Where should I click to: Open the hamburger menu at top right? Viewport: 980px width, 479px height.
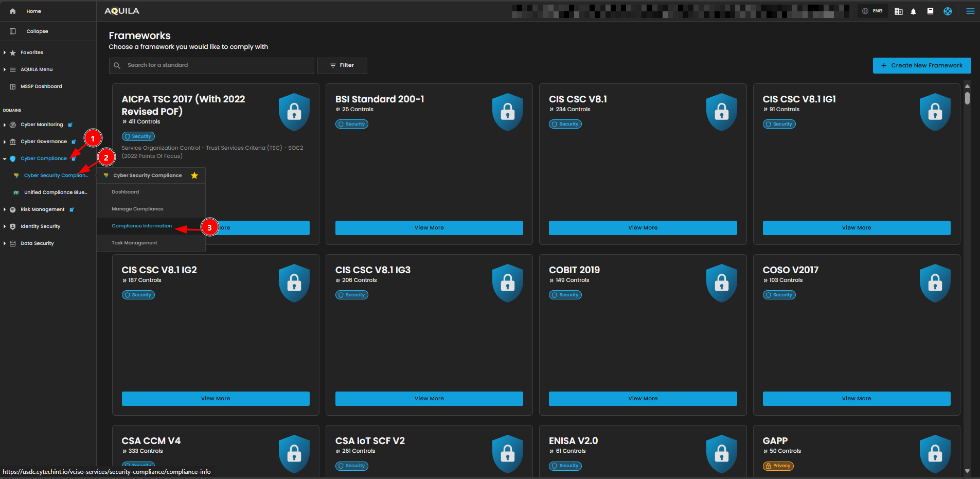pos(970,11)
